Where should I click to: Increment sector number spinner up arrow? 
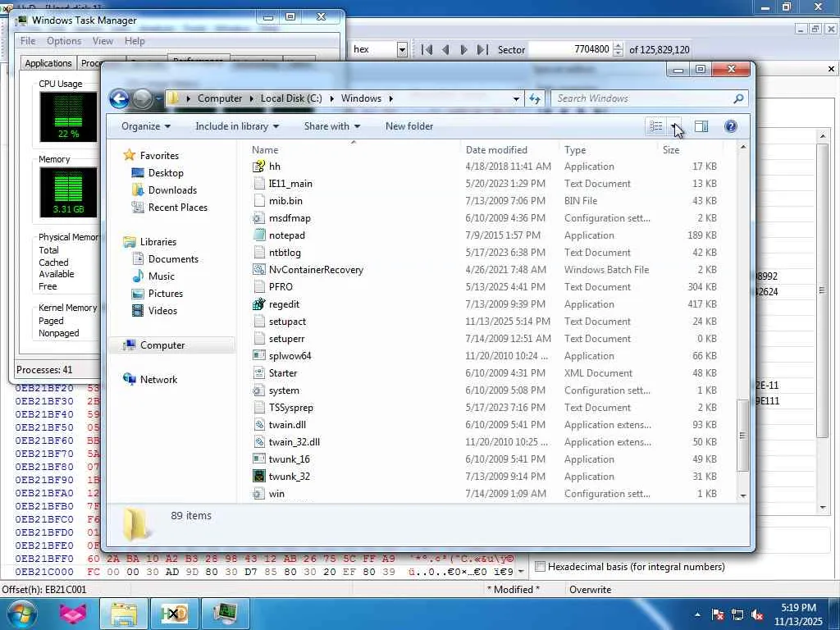coord(618,46)
